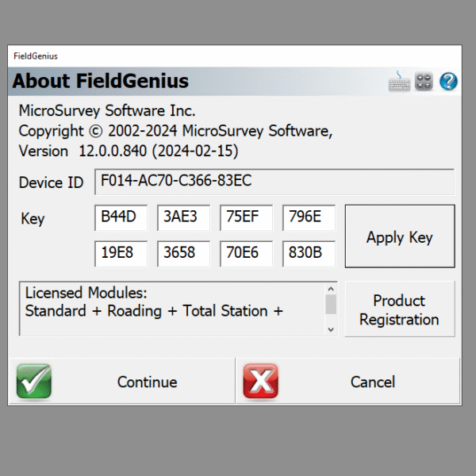Click key field containing 830B
The image size is (476, 476).
(309, 254)
